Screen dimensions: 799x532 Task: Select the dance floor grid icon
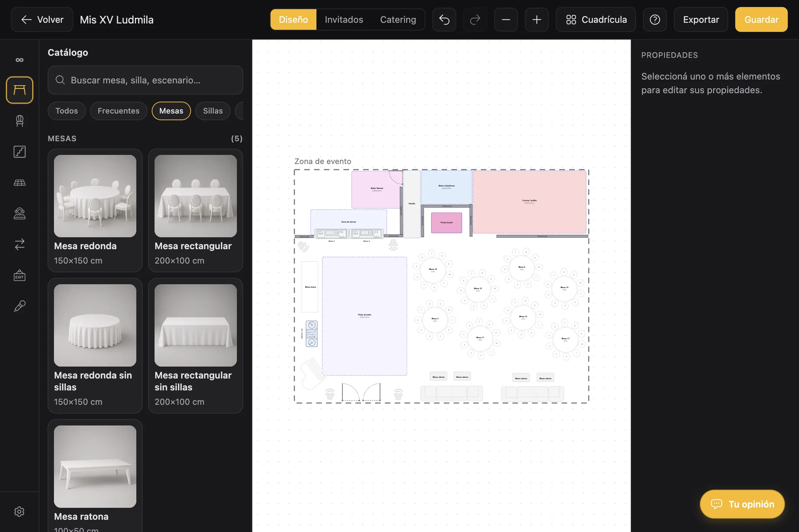pos(20,183)
